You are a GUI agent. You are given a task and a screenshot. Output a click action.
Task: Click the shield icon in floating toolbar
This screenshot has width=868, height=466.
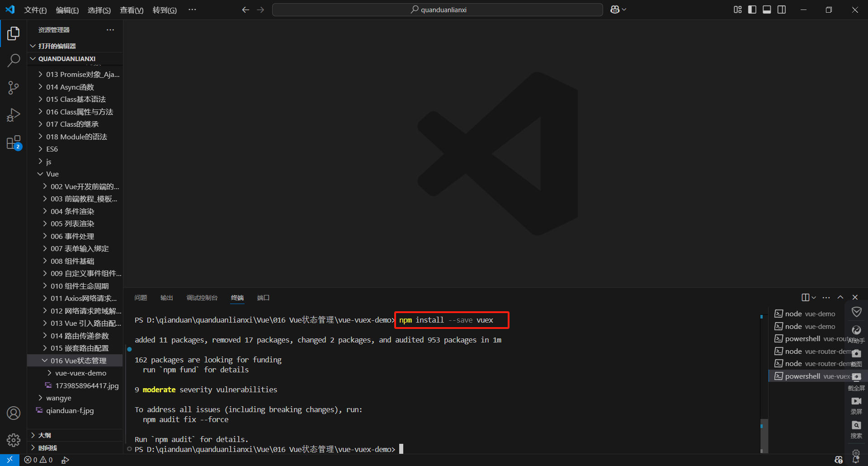857,312
